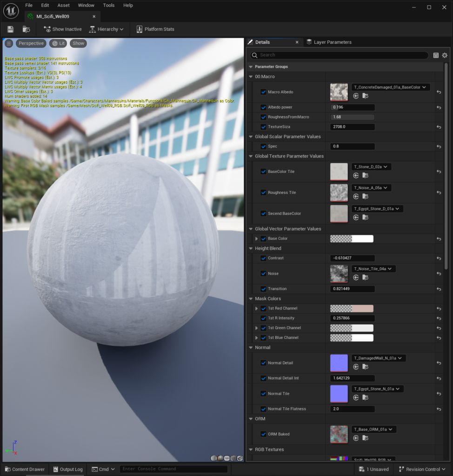Click the Base Color swatch
The image size is (453, 476).
(x=352, y=239)
